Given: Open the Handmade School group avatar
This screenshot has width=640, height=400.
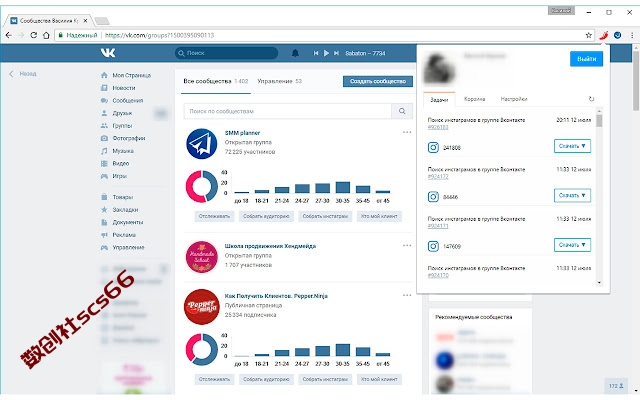Looking at the screenshot, I should tap(202, 257).
